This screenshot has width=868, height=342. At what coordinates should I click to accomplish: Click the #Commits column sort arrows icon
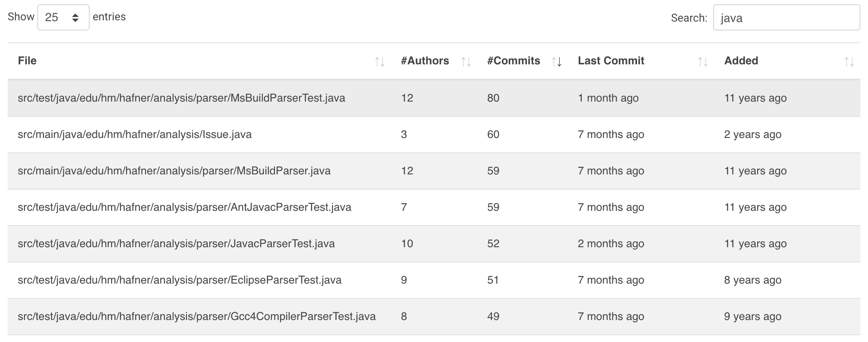557,62
